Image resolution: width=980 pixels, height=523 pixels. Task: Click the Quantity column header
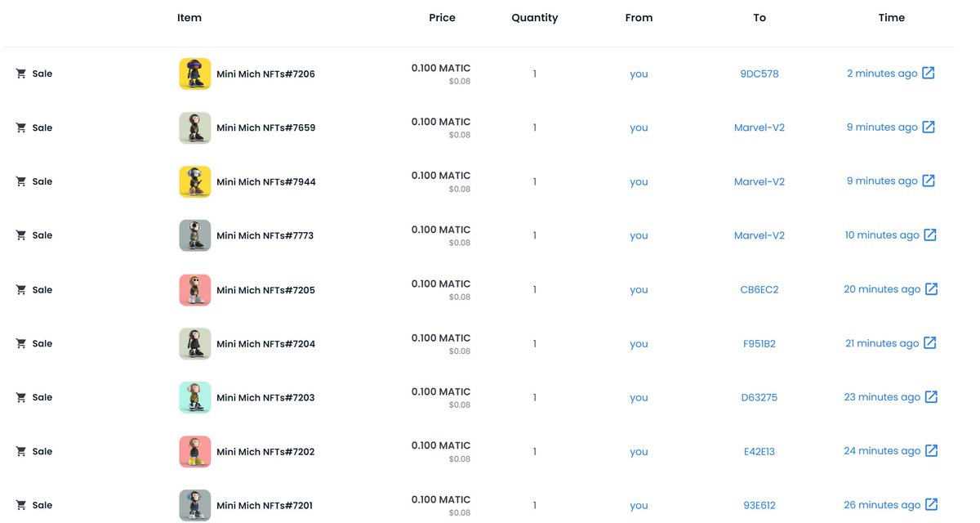tap(535, 18)
